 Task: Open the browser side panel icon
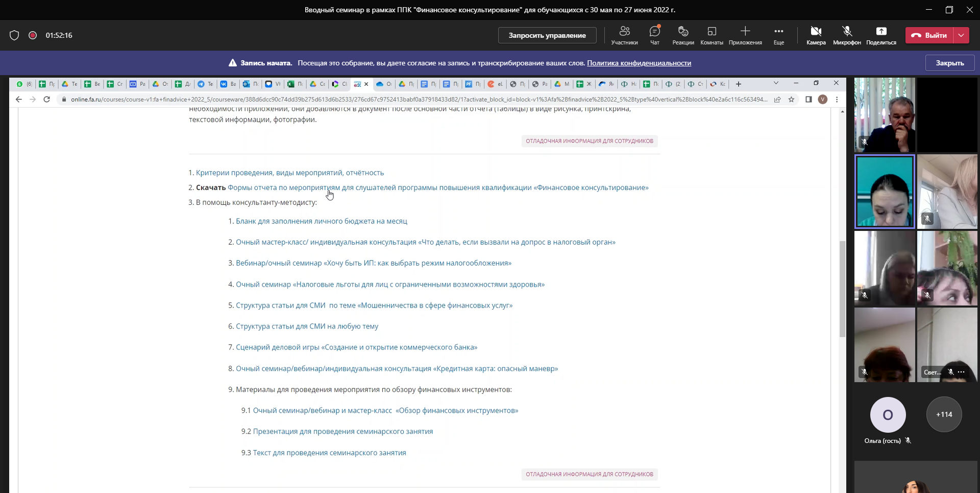tap(808, 99)
